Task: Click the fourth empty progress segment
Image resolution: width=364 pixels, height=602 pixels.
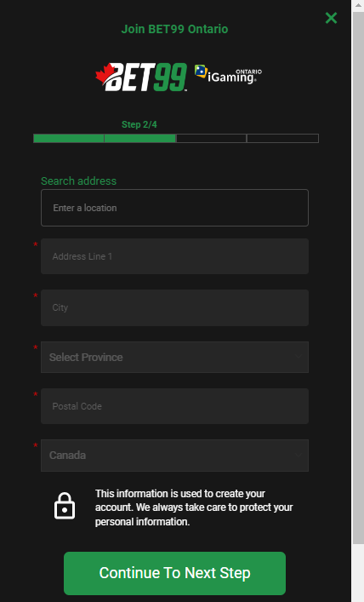Action: point(282,138)
